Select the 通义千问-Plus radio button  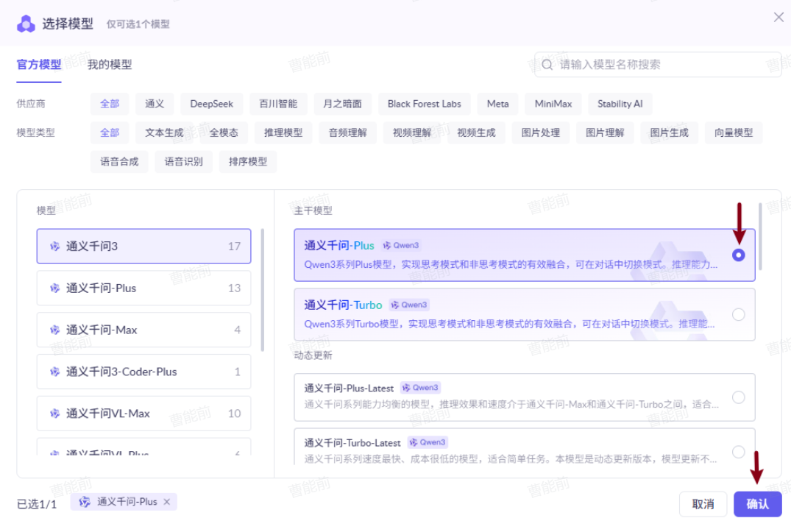738,255
